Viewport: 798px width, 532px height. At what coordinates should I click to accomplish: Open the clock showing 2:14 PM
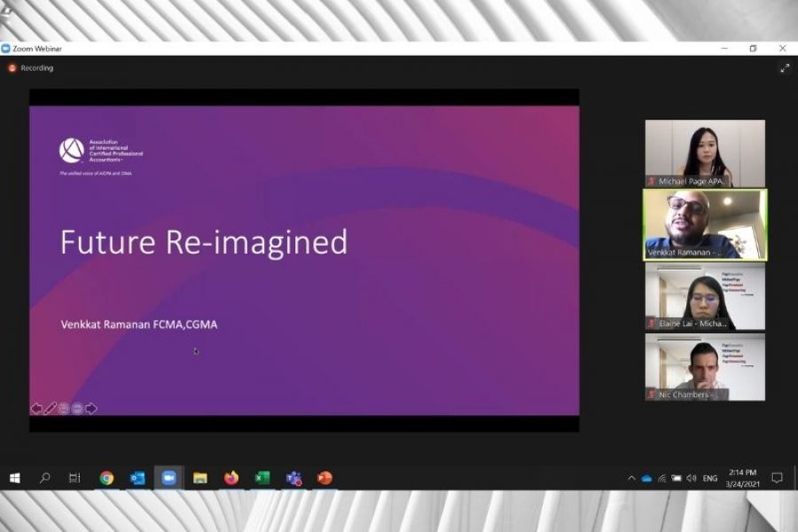(x=742, y=478)
